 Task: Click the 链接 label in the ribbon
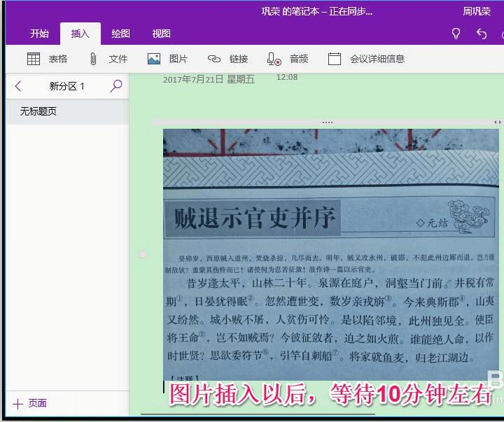coord(239,59)
